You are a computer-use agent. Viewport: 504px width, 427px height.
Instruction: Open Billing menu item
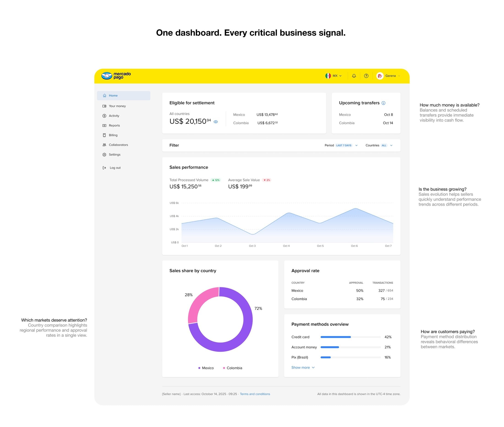tap(113, 135)
